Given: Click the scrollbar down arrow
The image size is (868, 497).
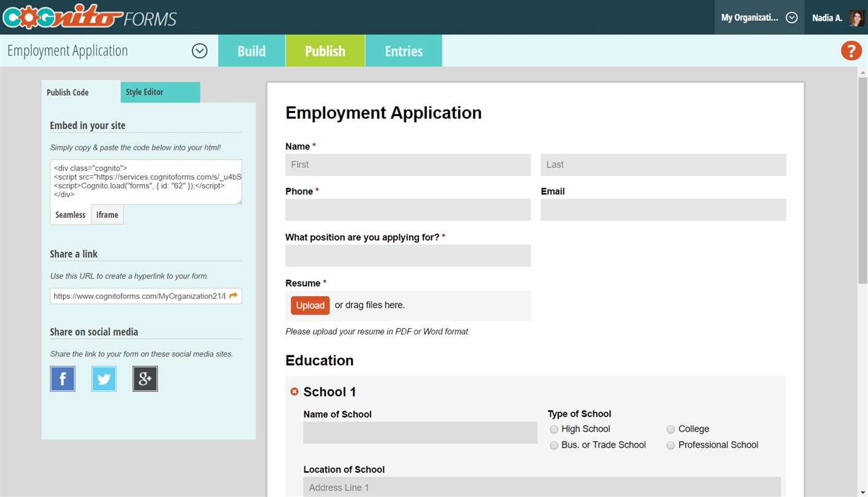Looking at the screenshot, I should click(x=862, y=492).
